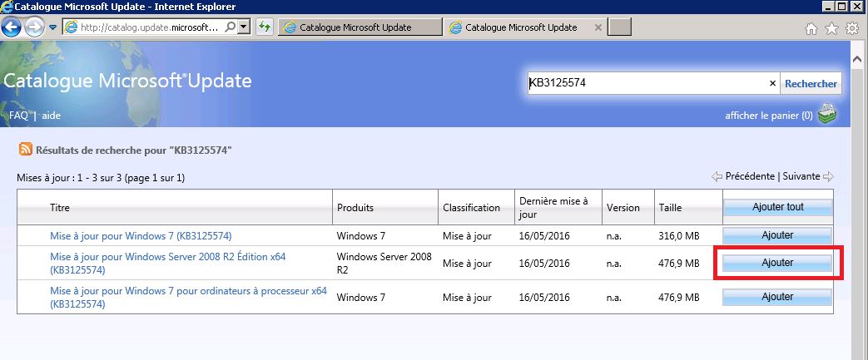Click the Suivante page link
The image size is (868, 360).
point(801,176)
